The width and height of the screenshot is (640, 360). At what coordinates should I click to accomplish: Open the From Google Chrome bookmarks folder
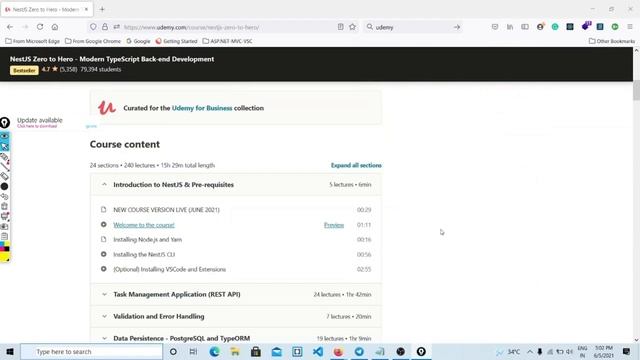(x=93, y=41)
